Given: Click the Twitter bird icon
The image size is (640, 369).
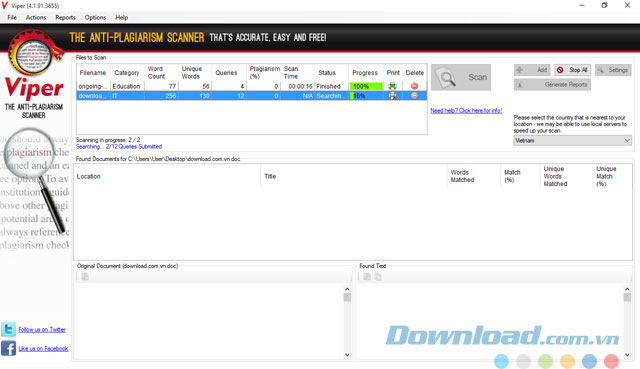Looking at the screenshot, I should 8,329.
